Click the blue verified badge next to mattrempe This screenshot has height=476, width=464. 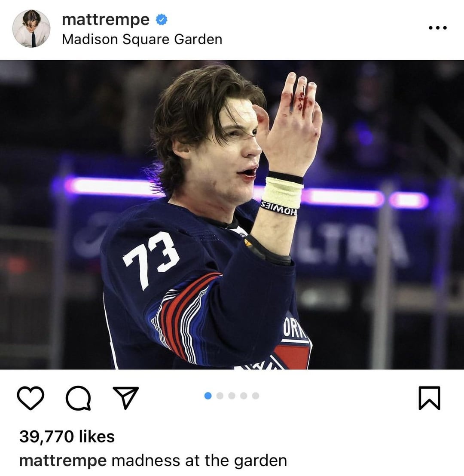(x=162, y=20)
